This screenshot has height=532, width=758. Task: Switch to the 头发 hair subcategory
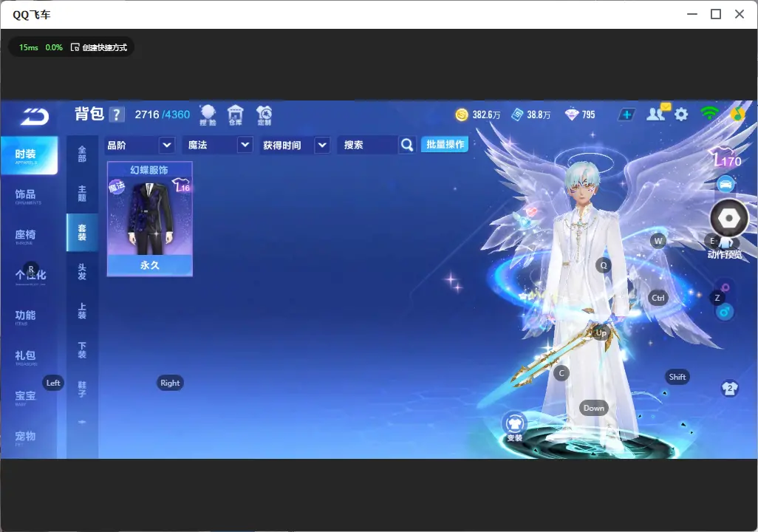[82, 272]
